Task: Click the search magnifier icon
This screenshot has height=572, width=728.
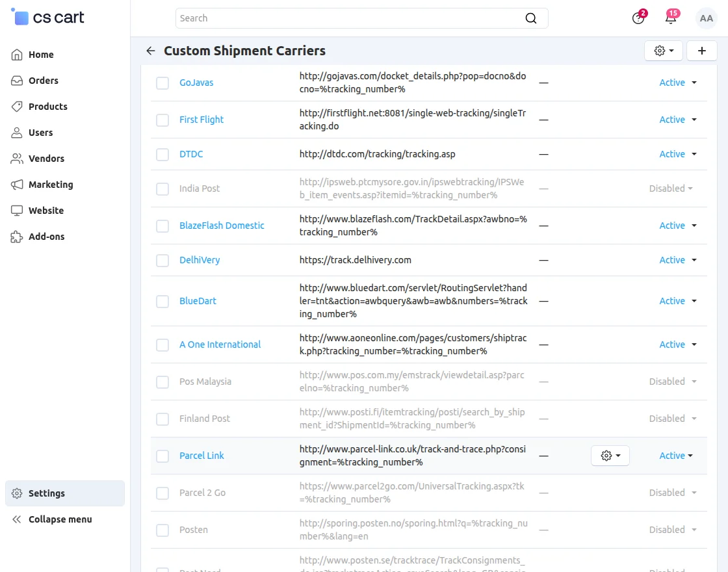Action: click(530, 18)
